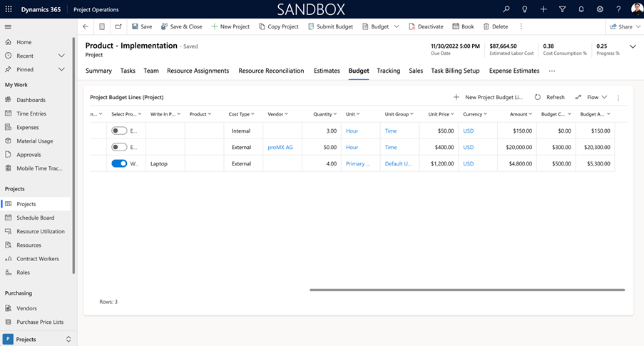Sort by the Cost Type column header
644x346 pixels.
coord(239,114)
